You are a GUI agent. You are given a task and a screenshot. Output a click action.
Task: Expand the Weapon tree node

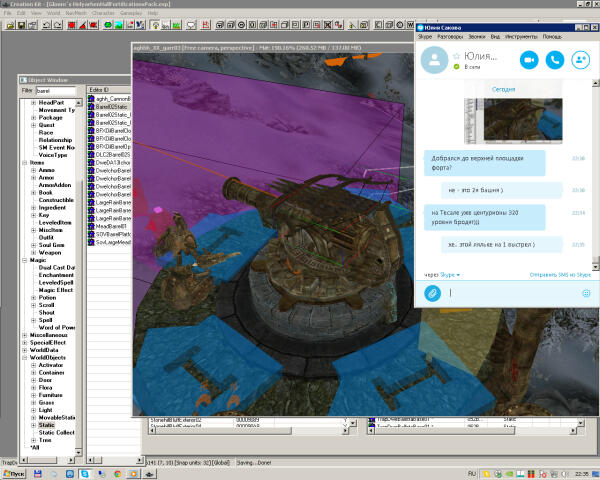point(33,253)
